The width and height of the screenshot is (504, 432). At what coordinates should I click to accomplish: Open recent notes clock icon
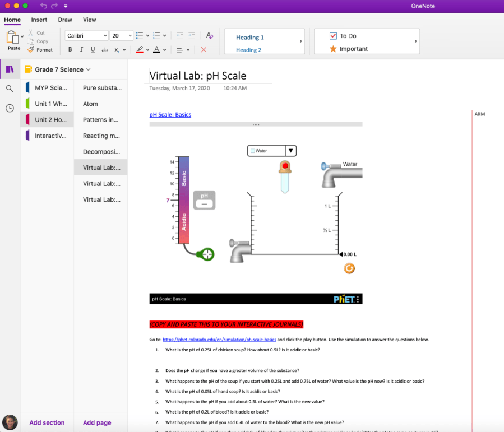tap(10, 108)
